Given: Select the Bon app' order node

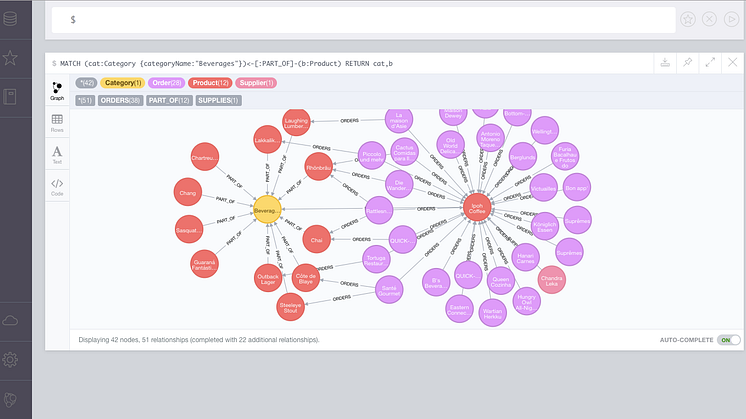Looking at the screenshot, I should click(x=577, y=187).
